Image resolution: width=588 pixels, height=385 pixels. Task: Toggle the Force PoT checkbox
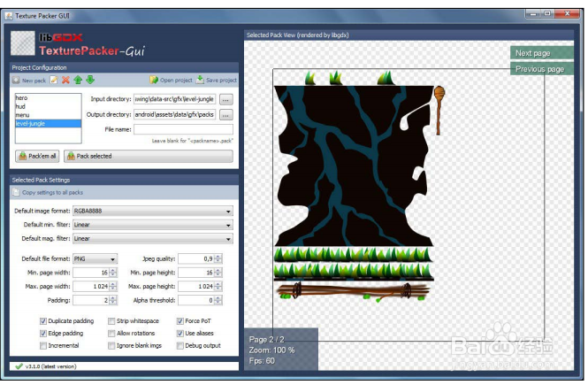(x=180, y=321)
